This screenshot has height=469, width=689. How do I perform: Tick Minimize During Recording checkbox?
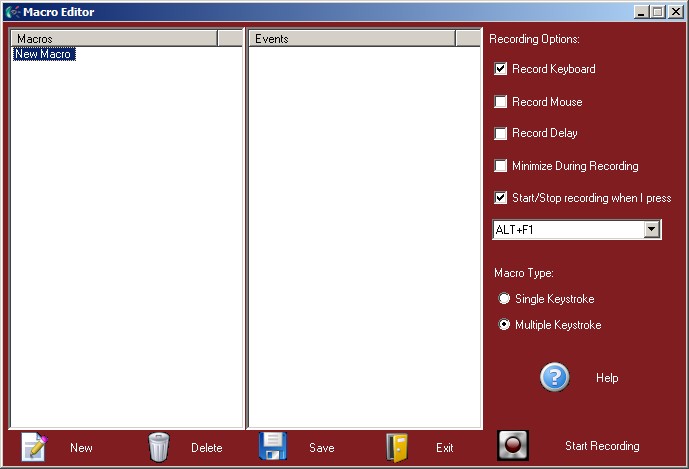tap(501, 166)
